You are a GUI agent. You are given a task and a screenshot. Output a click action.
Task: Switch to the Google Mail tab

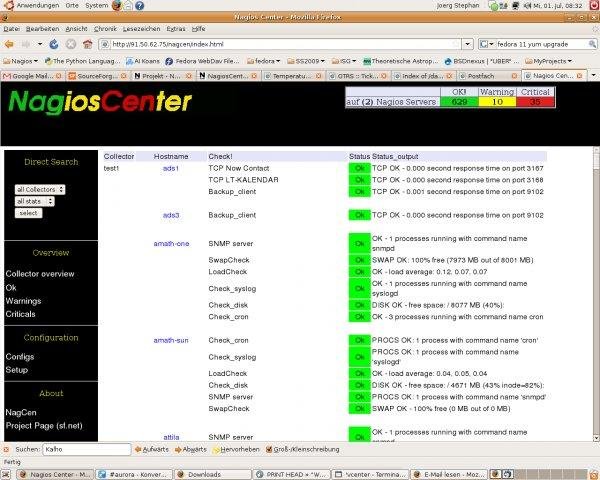33,76
